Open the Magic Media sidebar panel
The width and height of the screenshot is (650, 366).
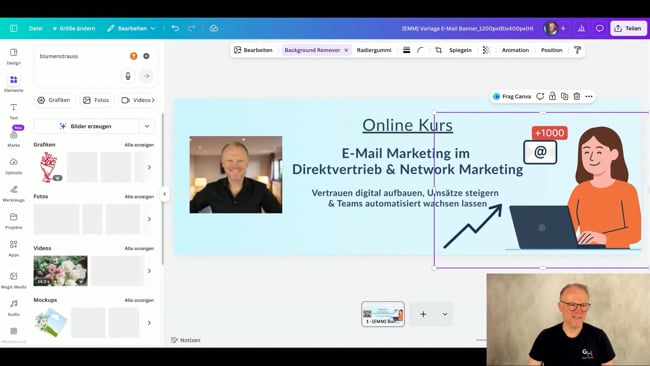14,280
